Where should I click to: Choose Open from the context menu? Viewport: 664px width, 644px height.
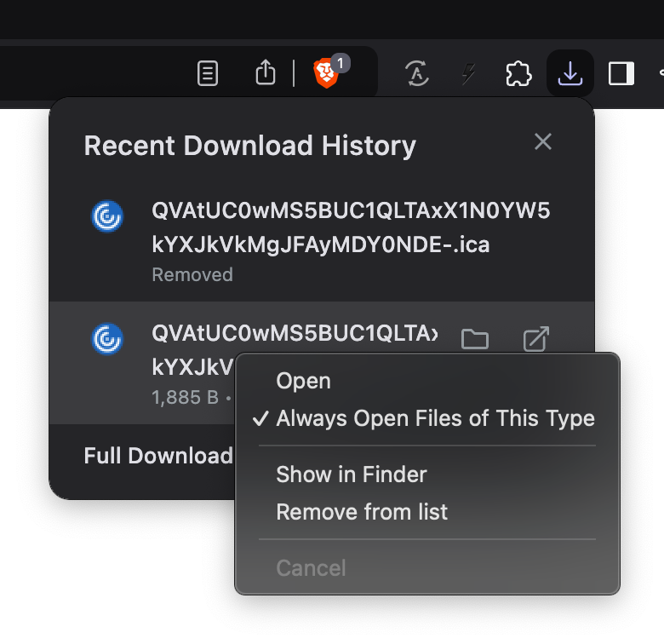point(303,381)
